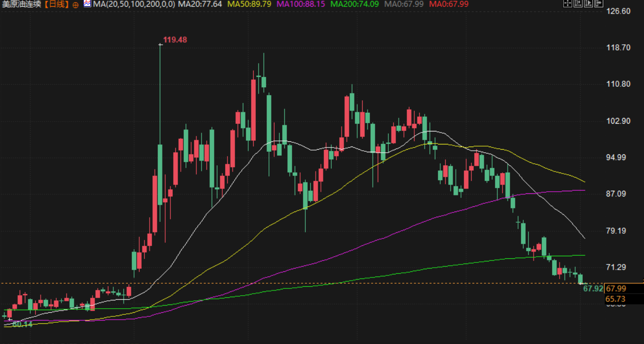
Task: Click the 60.14 low price marker
Action: tap(22, 324)
